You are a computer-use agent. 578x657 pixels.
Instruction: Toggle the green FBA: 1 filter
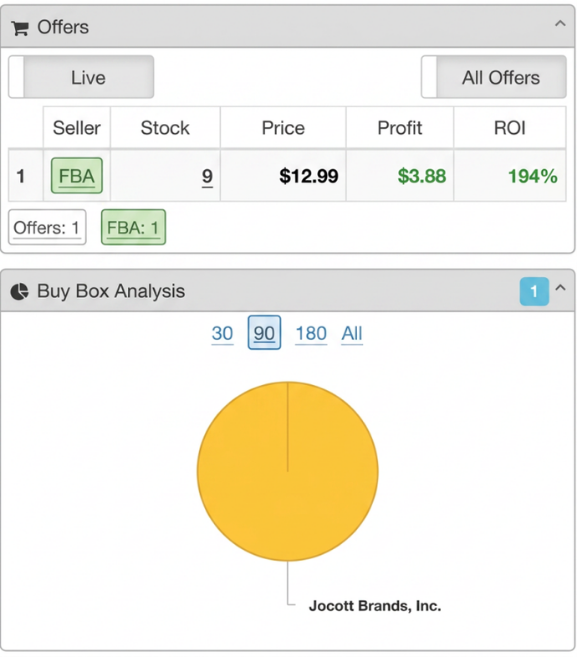[x=133, y=228]
